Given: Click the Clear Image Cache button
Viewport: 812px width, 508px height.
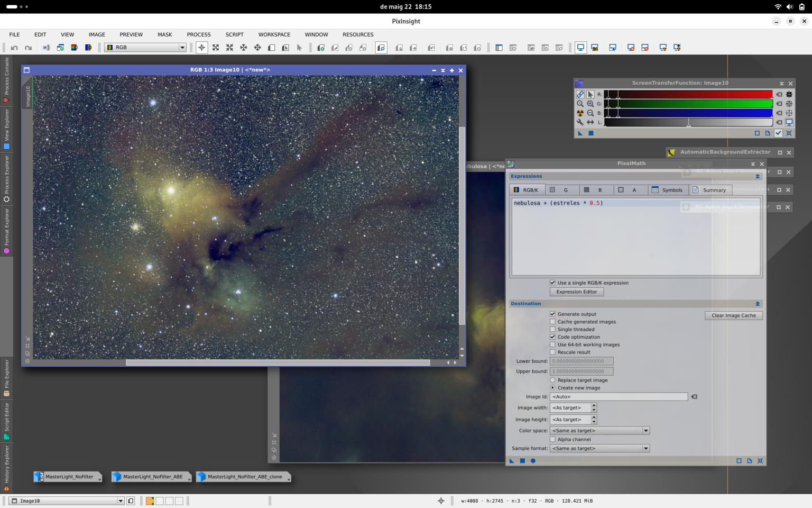Looking at the screenshot, I should [x=733, y=315].
